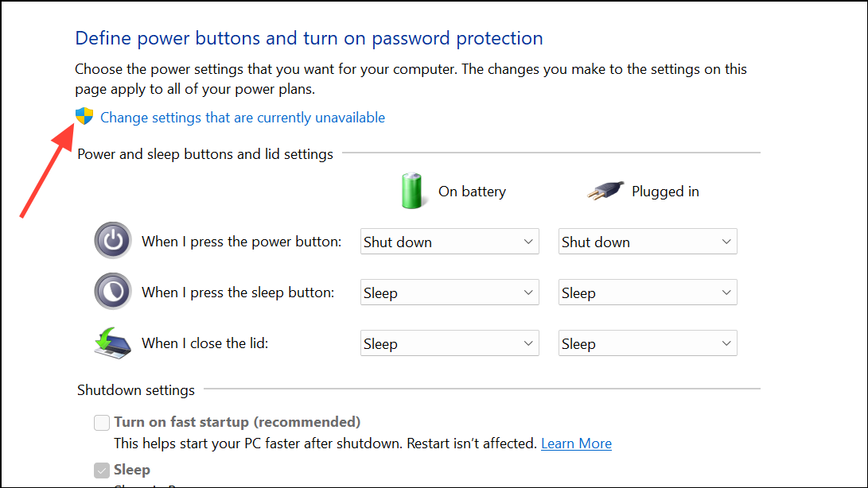Toggle the Sleep checkbox under Shutdown settings

101,470
